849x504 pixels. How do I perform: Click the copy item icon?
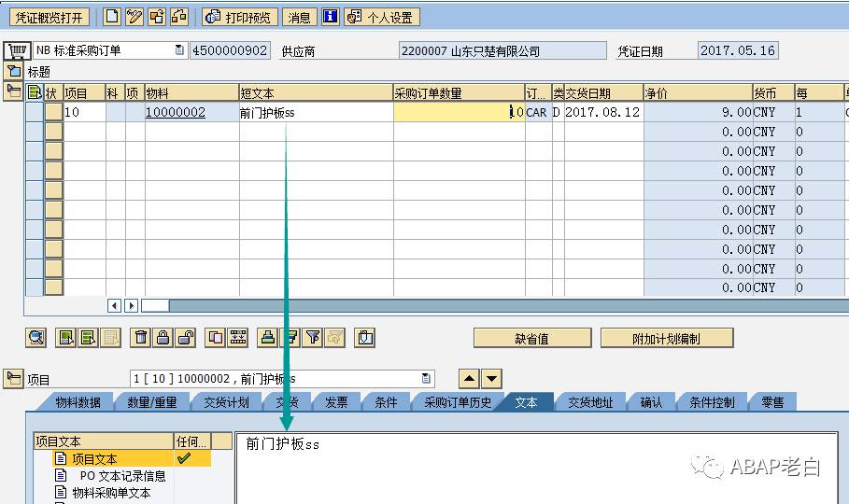point(216,338)
